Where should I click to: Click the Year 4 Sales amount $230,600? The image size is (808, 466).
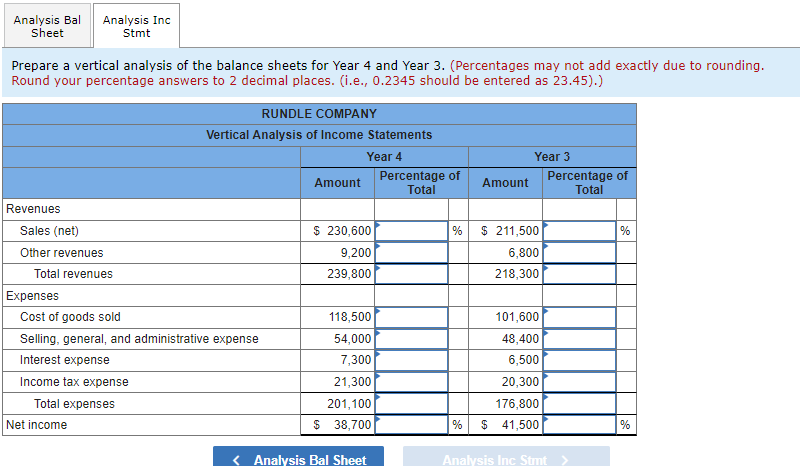pos(342,231)
